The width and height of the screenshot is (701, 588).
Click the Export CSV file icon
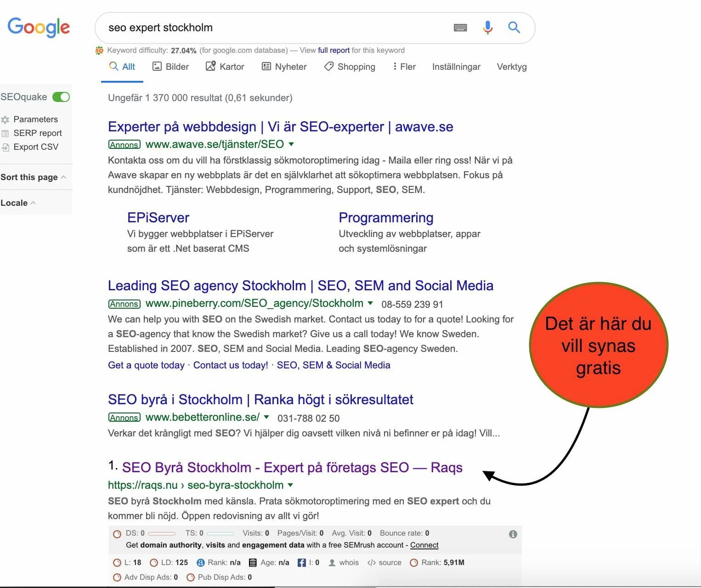(x=6, y=147)
